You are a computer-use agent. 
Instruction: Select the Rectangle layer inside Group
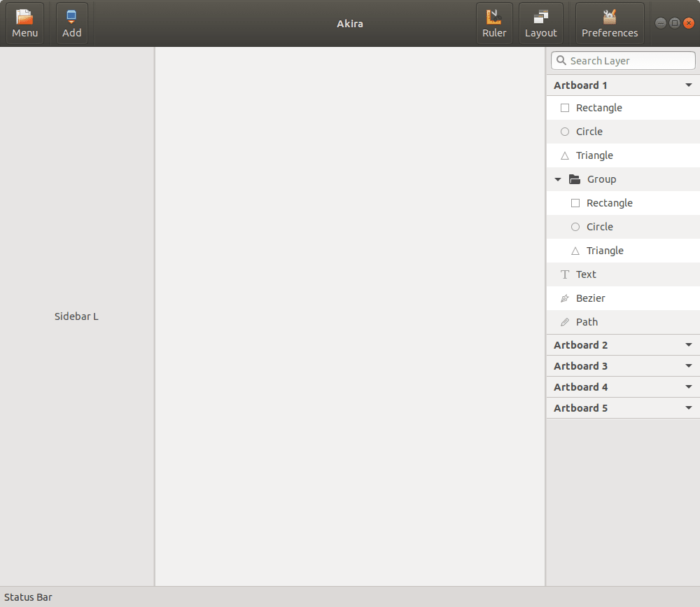click(x=623, y=203)
